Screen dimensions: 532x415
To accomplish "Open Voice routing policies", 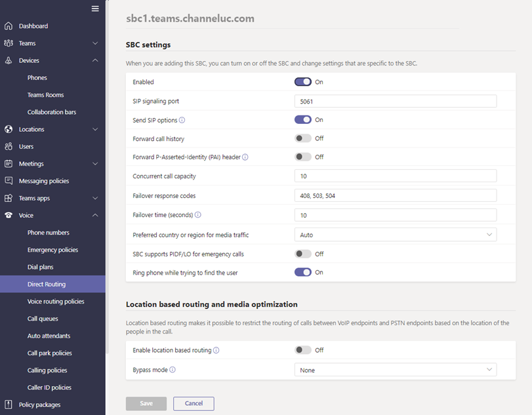I will point(56,302).
